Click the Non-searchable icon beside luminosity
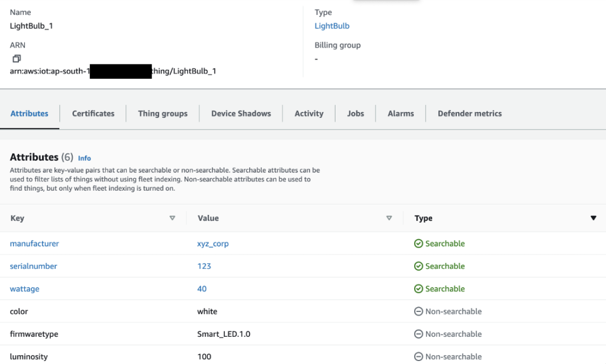This screenshot has width=606, height=364. click(417, 356)
